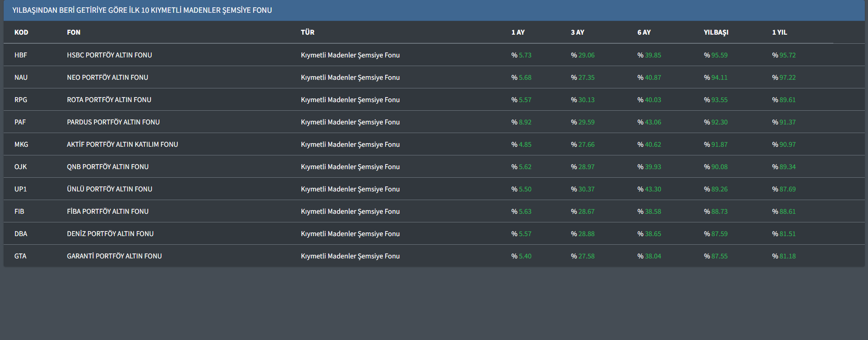
Task: Select ROTA PORTFÖY ALTIN FONU row
Action: pyautogui.click(x=109, y=100)
